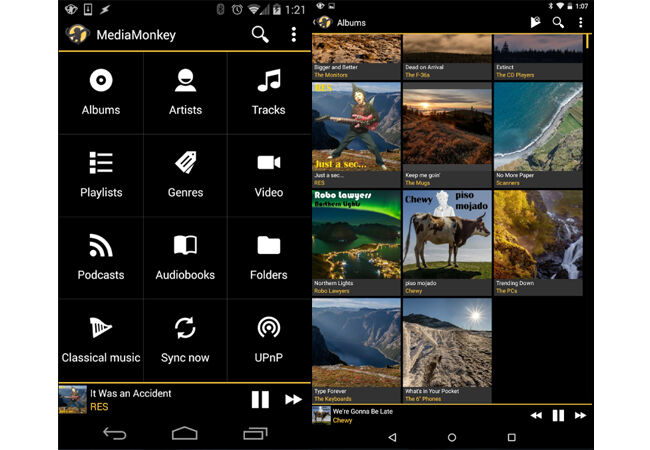Tap the Wi-Fi icon in left status bar
The width and height of the screenshot is (650, 450).
(255, 9)
